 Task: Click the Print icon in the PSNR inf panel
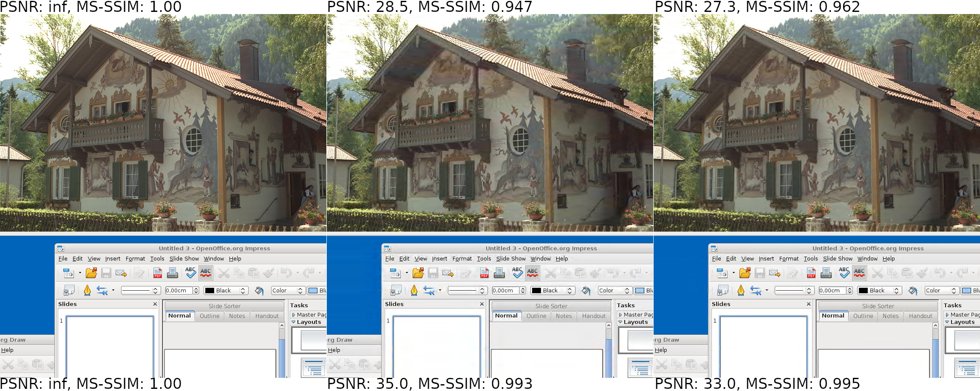coord(173,273)
